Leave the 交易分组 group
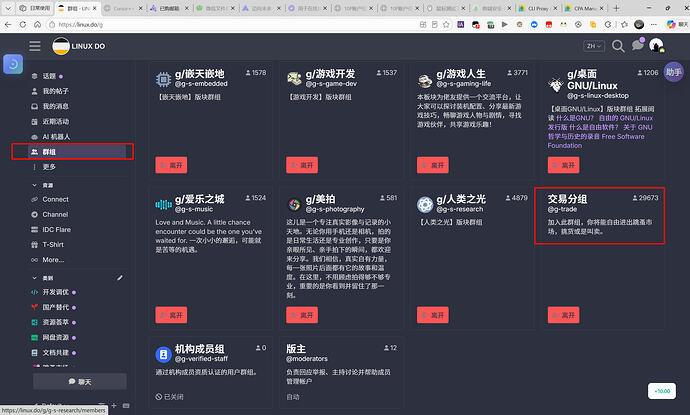The width and height of the screenshot is (690, 415). (563, 315)
